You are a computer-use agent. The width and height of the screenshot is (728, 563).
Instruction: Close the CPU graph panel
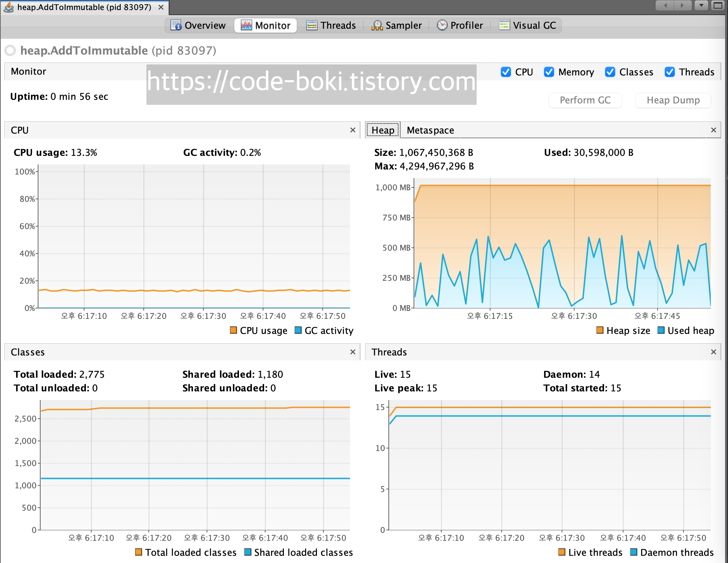click(x=353, y=130)
